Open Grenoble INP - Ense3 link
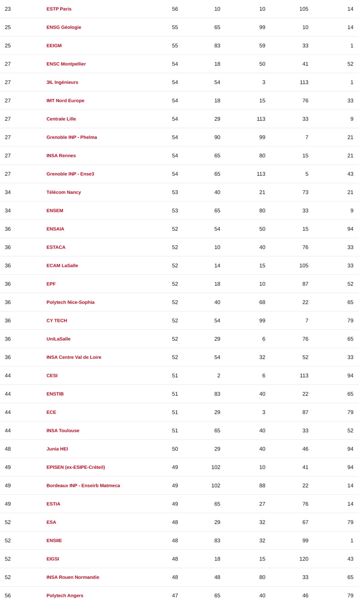The width and height of the screenshot is (364, 601). pos(70,174)
